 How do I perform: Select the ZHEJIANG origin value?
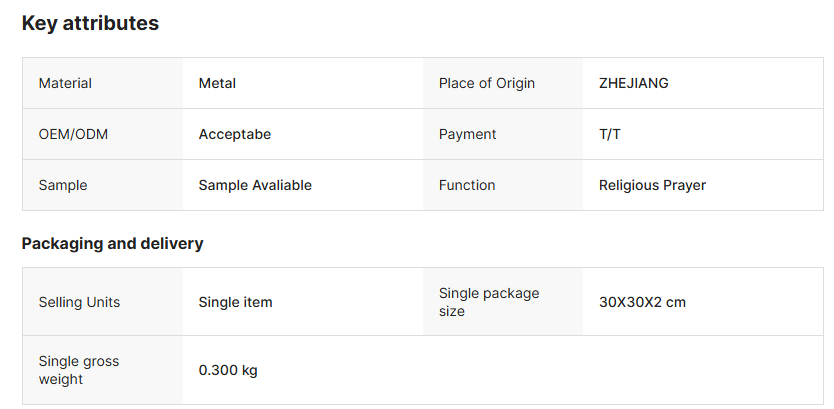pyautogui.click(x=633, y=83)
